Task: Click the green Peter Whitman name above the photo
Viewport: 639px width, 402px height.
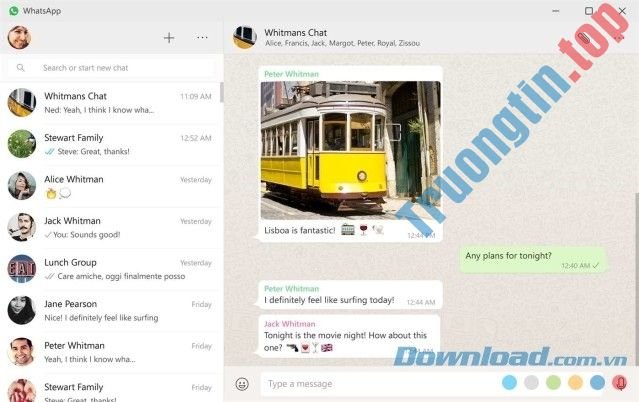Action: pyautogui.click(x=291, y=74)
